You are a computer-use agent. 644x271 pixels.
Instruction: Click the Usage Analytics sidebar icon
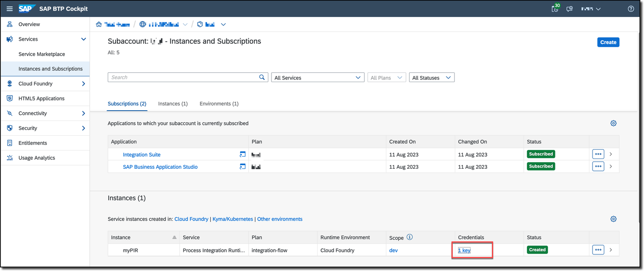(10, 158)
